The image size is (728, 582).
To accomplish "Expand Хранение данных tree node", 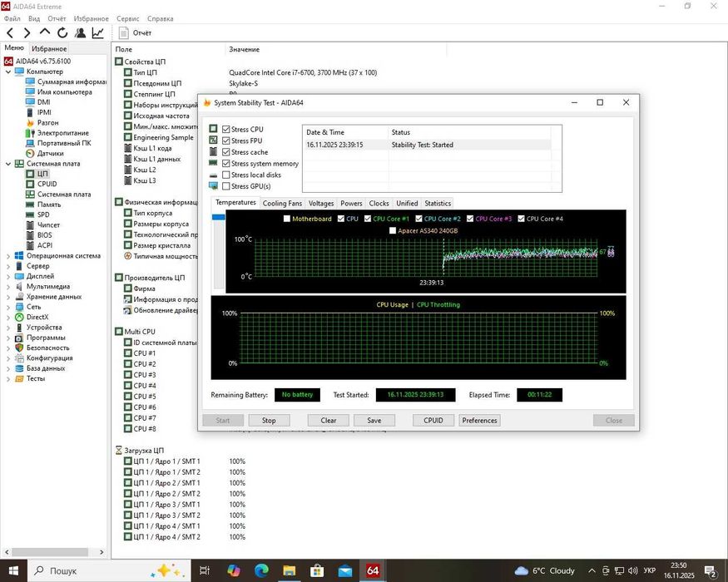I will pos(7,297).
